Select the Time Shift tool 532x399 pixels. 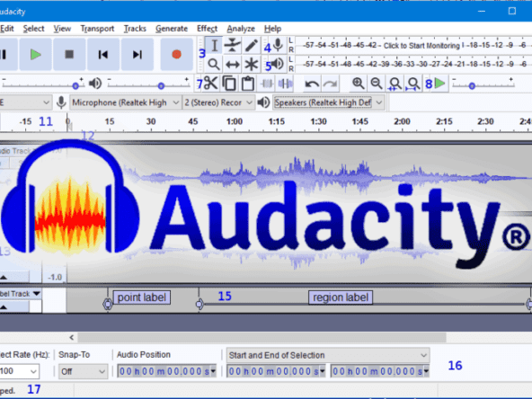[233, 64]
